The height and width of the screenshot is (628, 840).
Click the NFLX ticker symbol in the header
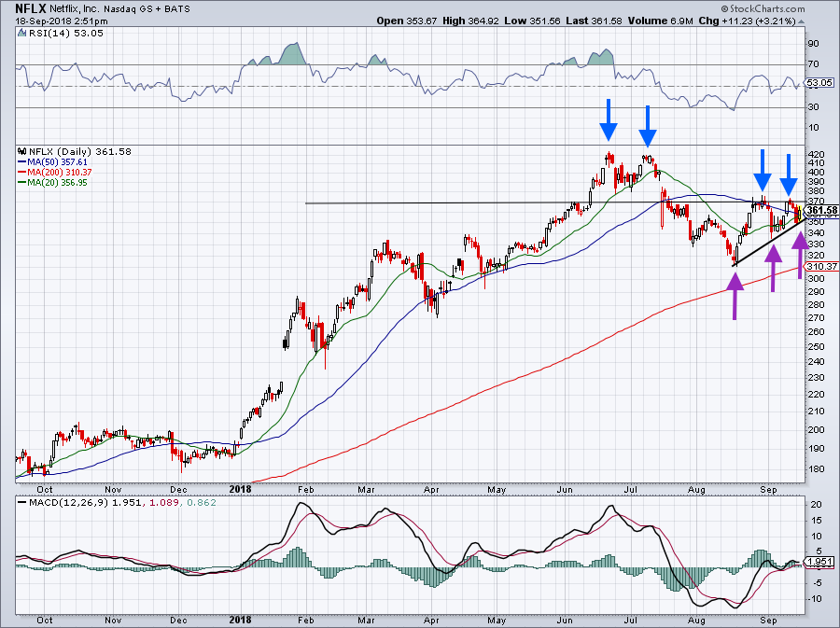31,8
